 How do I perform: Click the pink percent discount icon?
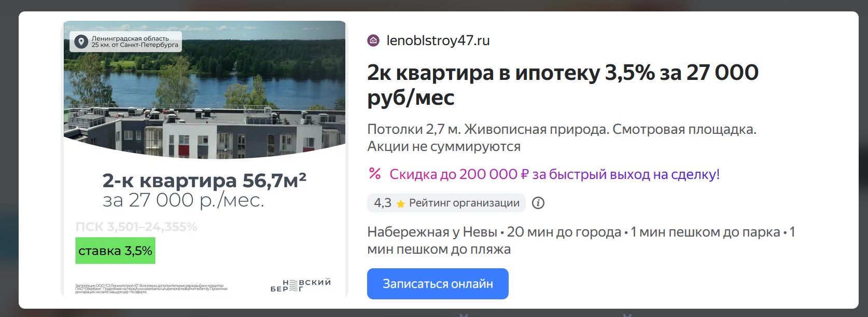374,174
